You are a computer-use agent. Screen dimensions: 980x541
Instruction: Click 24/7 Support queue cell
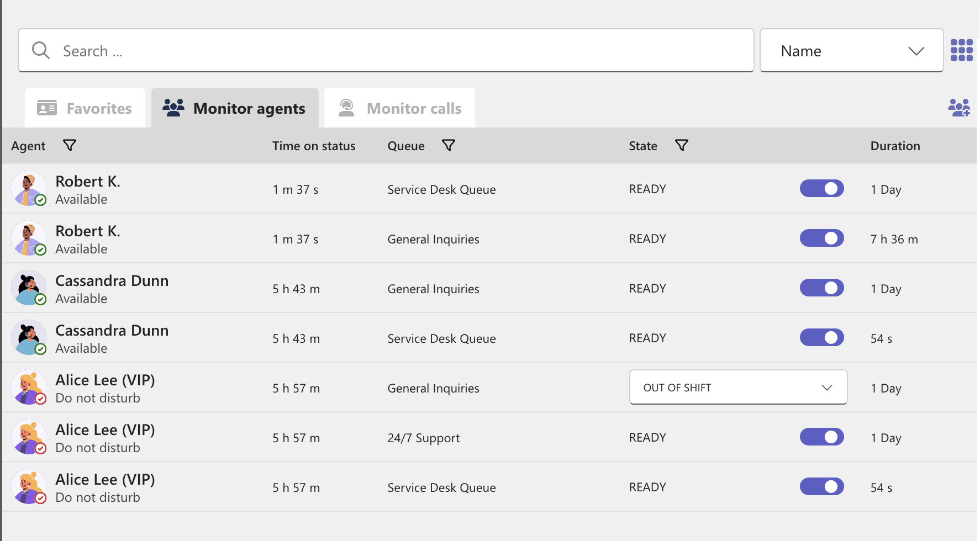(423, 438)
